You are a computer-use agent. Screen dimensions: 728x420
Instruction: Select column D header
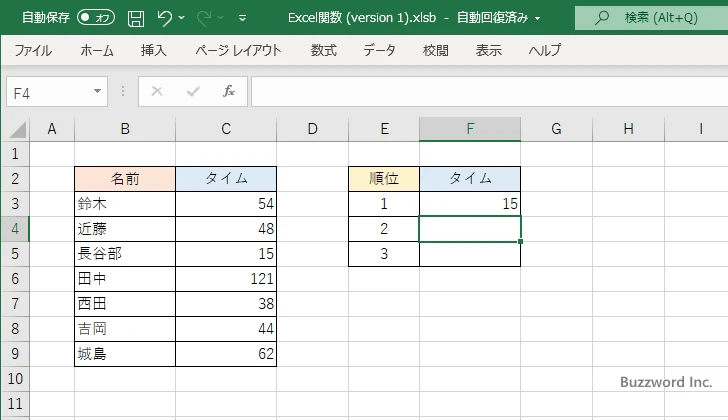pyautogui.click(x=312, y=129)
